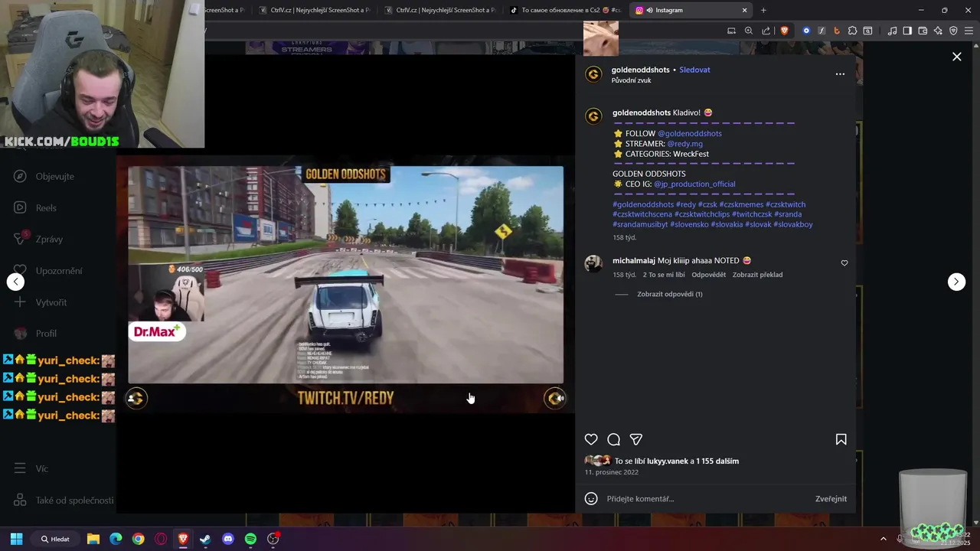The width and height of the screenshot is (980, 551).
Task: Switch to Instagram browser tab
Action: 689,10
